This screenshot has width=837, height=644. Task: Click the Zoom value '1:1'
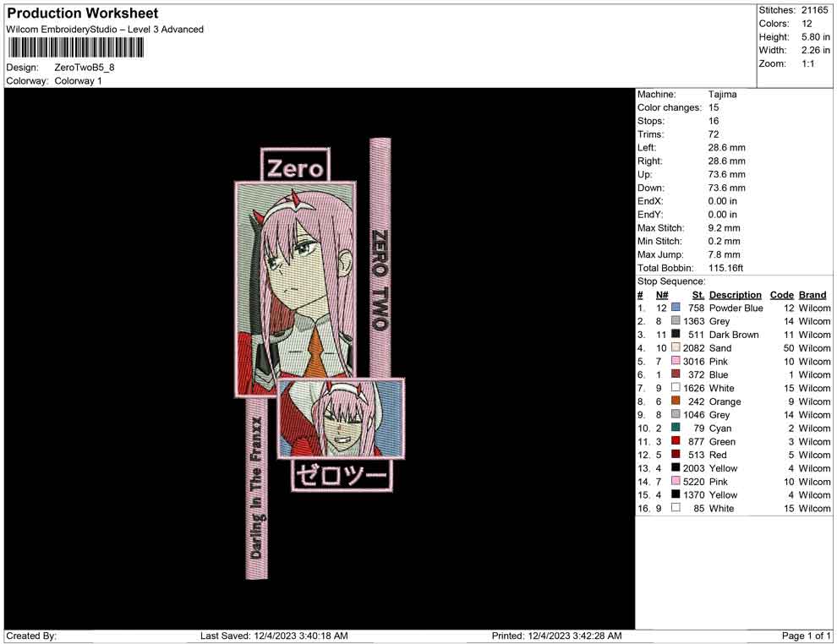point(808,63)
